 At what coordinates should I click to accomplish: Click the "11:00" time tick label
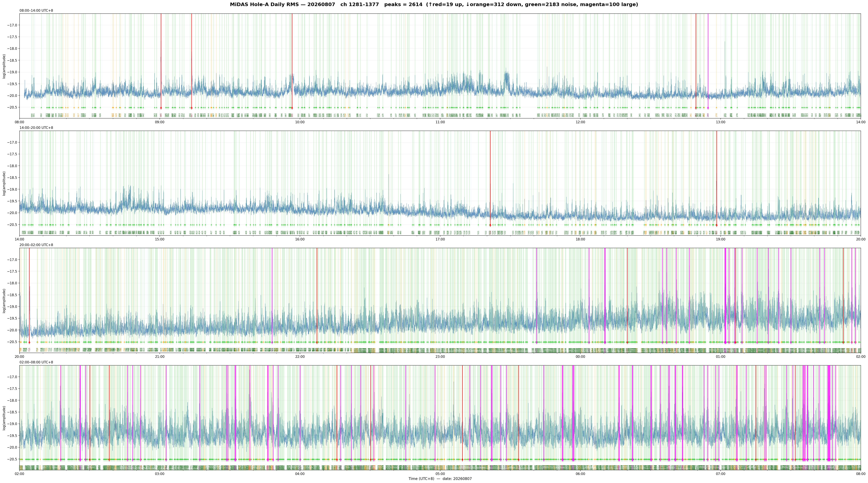pos(440,122)
